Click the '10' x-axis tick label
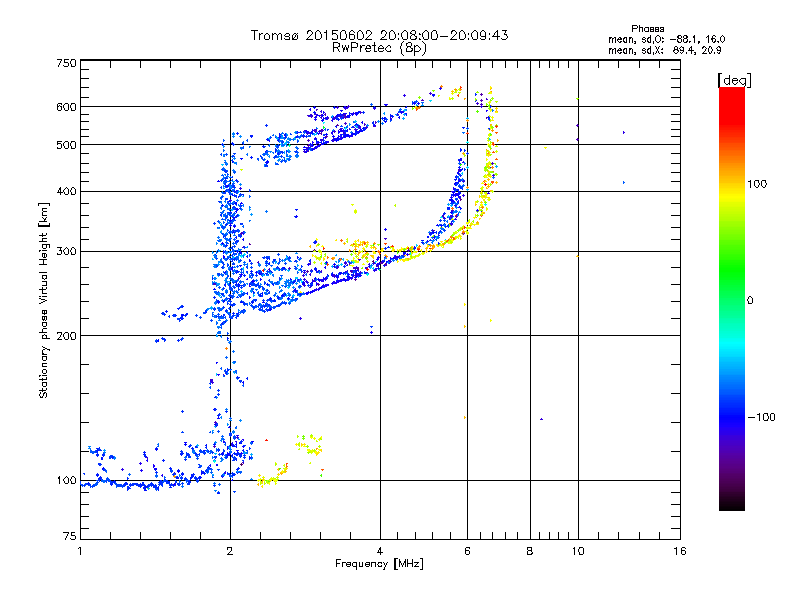This screenshot has width=800, height=600. point(578,551)
